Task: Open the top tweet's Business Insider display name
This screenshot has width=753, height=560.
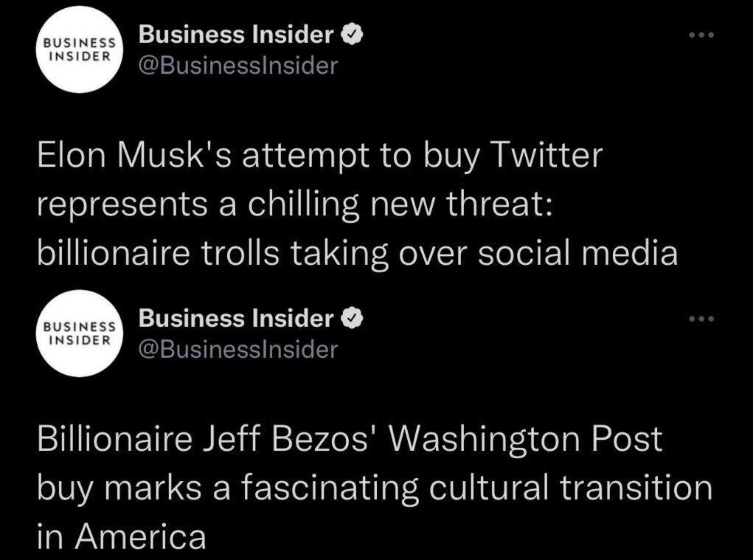Action: click(x=237, y=35)
